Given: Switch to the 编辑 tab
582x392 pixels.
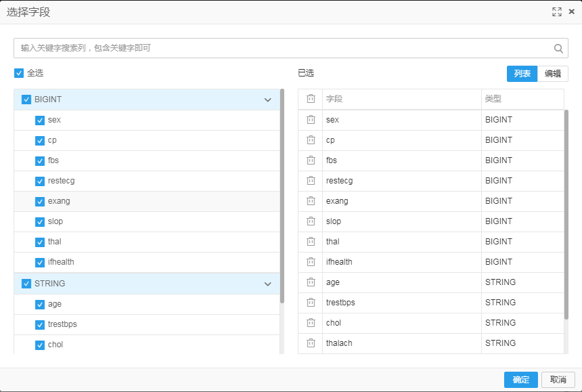Looking at the screenshot, I should pos(553,74).
